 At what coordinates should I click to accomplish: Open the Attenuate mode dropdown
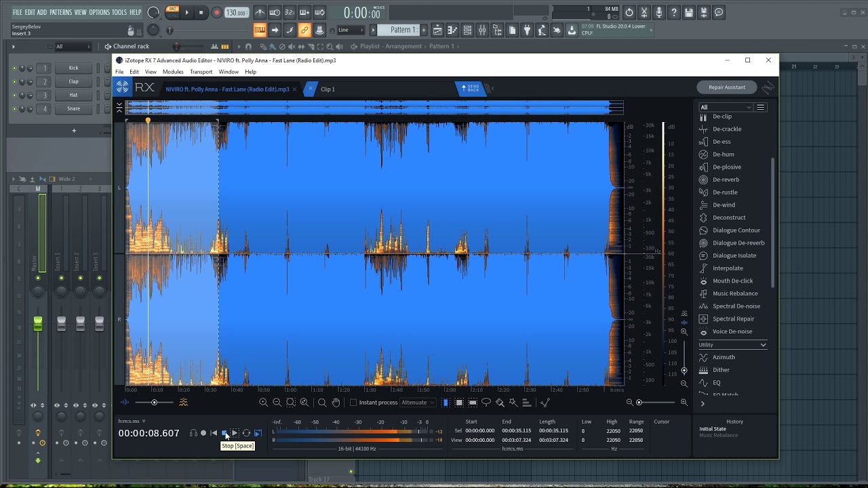pos(417,403)
